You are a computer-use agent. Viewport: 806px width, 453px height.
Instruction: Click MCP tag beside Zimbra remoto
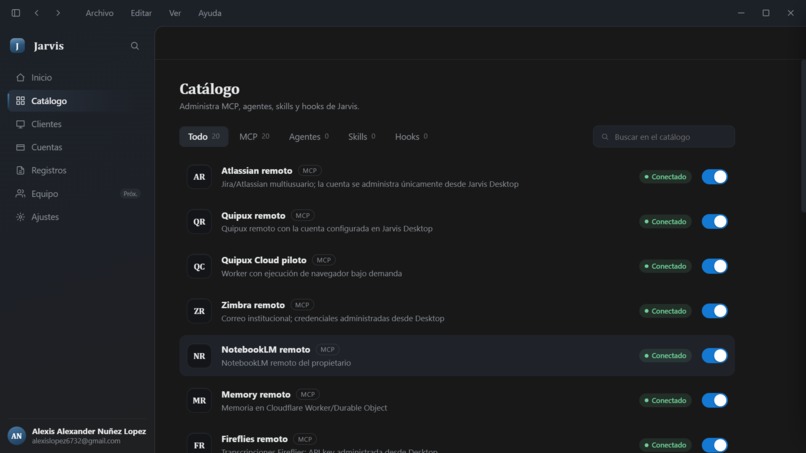pyautogui.click(x=302, y=305)
